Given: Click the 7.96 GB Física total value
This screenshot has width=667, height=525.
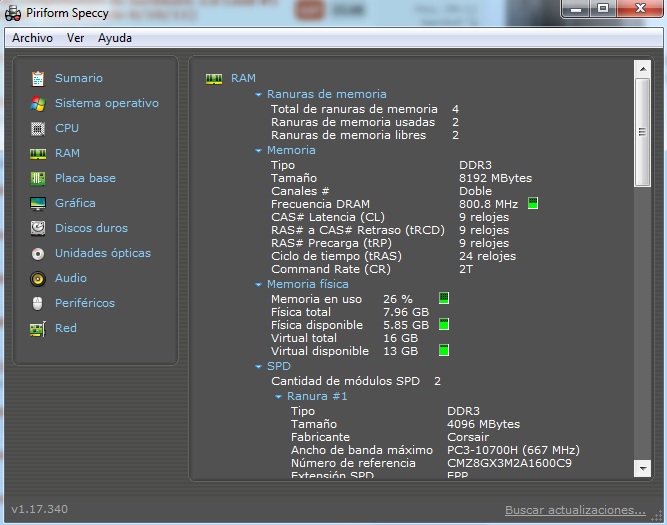Looking at the screenshot, I should pos(406,312).
